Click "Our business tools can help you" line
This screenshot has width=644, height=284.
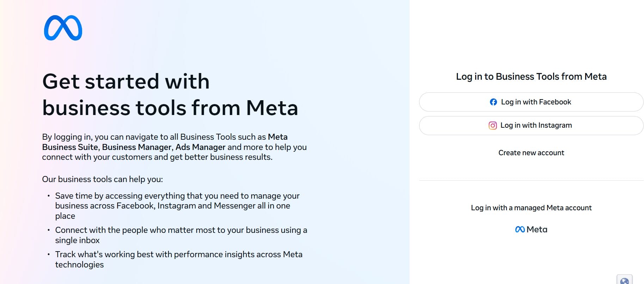point(102,179)
